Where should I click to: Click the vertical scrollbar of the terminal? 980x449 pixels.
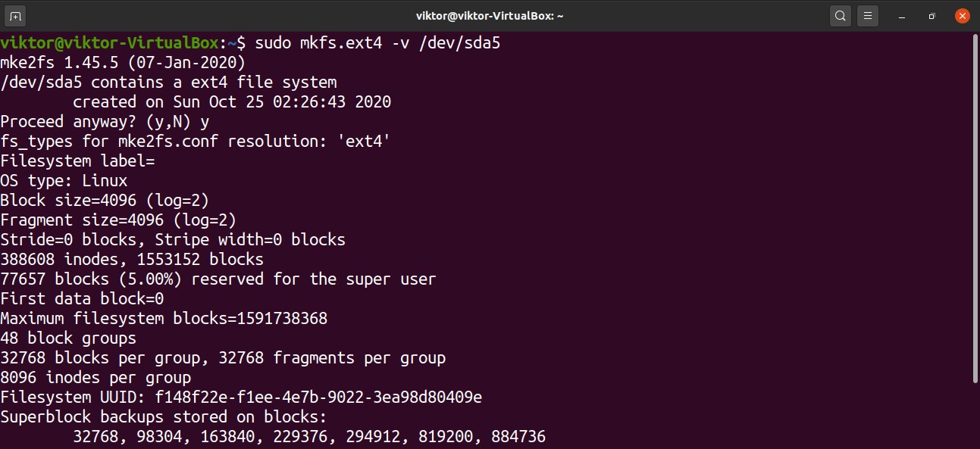tap(975, 204)
